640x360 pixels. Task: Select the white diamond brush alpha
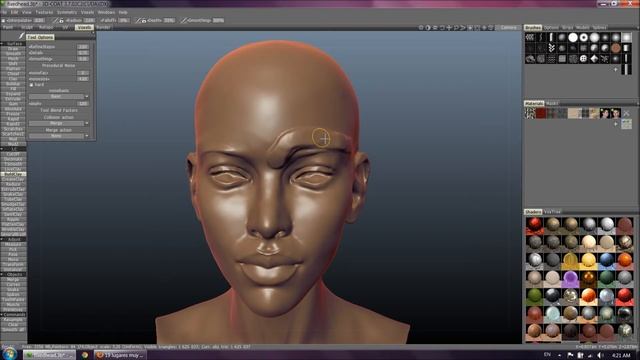[594, 58]
